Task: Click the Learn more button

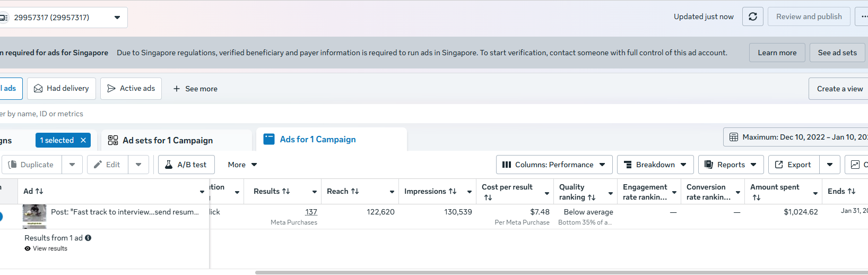Action: 777,53
